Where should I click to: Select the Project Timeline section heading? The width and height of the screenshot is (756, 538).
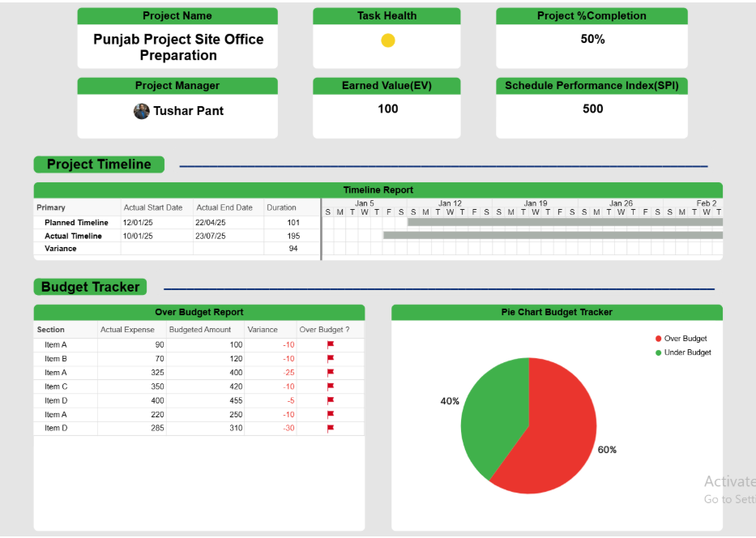click(x=99, y=164)
